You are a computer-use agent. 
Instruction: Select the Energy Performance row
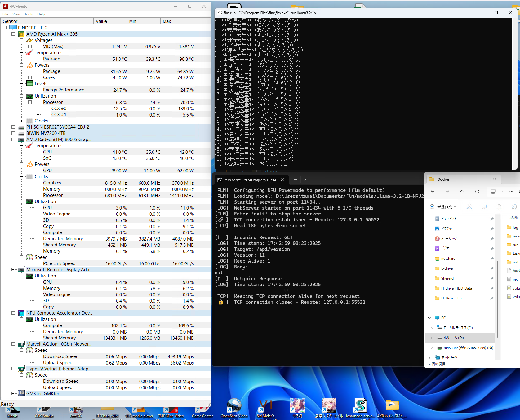106,90
